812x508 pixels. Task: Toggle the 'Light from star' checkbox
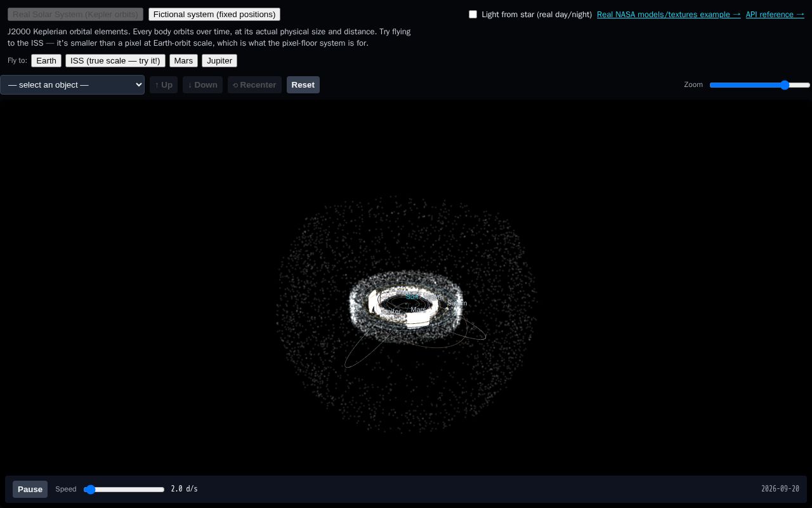(473, 14)
